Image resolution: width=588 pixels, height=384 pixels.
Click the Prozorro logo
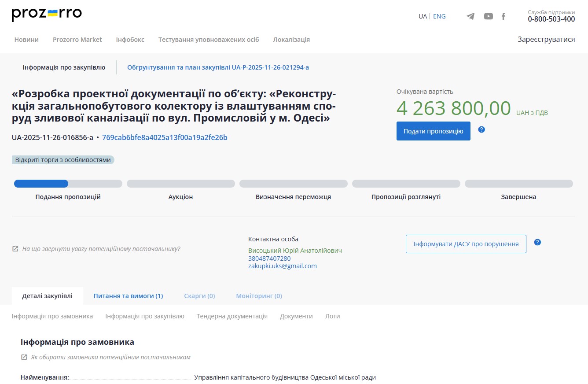[x=47, y=14]
